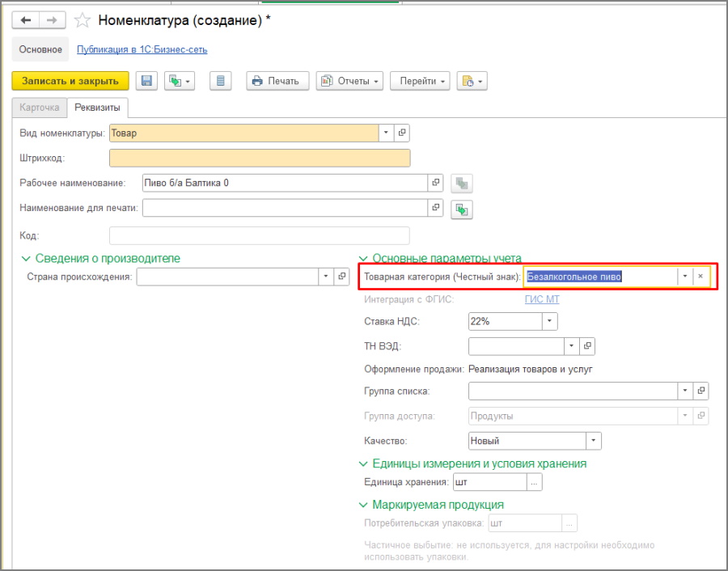The image size is (728, 571).
Task: Mark form as favorite with star icon
Action: point(83,20)
